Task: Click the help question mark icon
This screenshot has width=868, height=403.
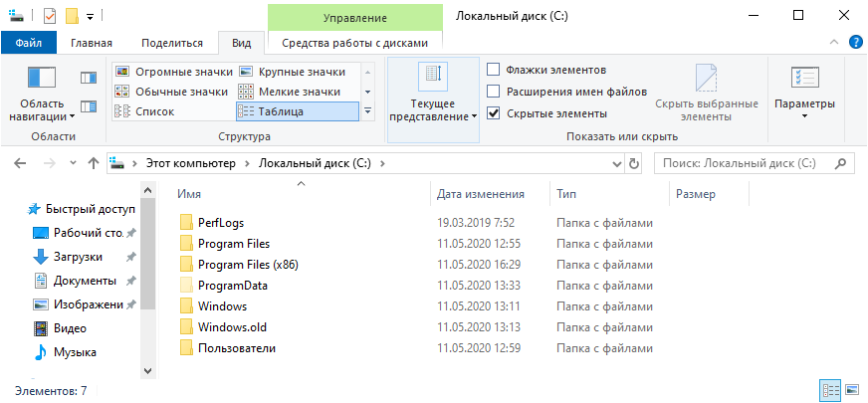Action: (854, 42)
